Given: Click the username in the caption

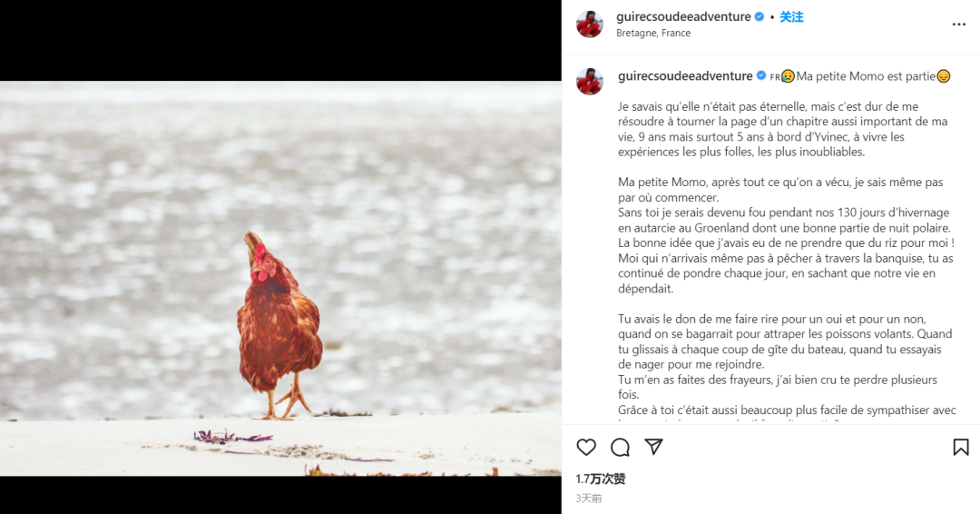Looking at the screenshot, I should pos(685,75).
